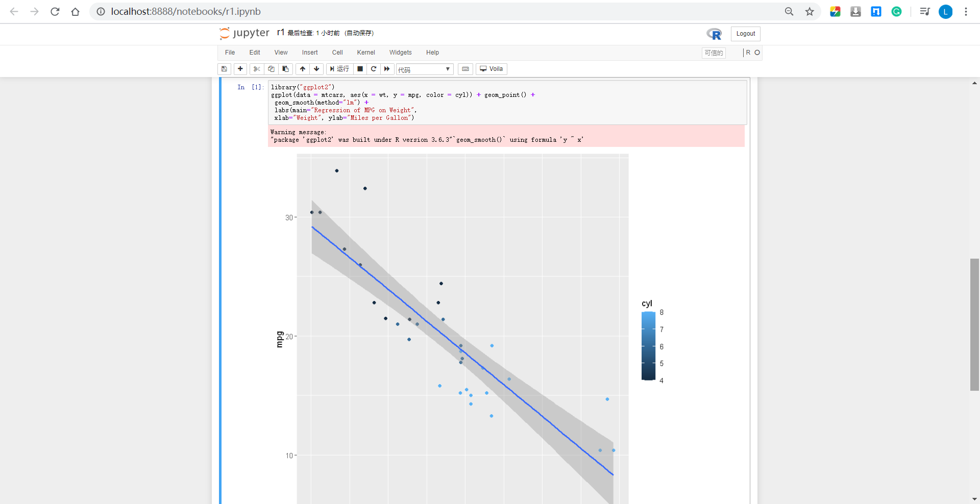
Task: Open the cell type dropdown (代码)
Action: 425,69
